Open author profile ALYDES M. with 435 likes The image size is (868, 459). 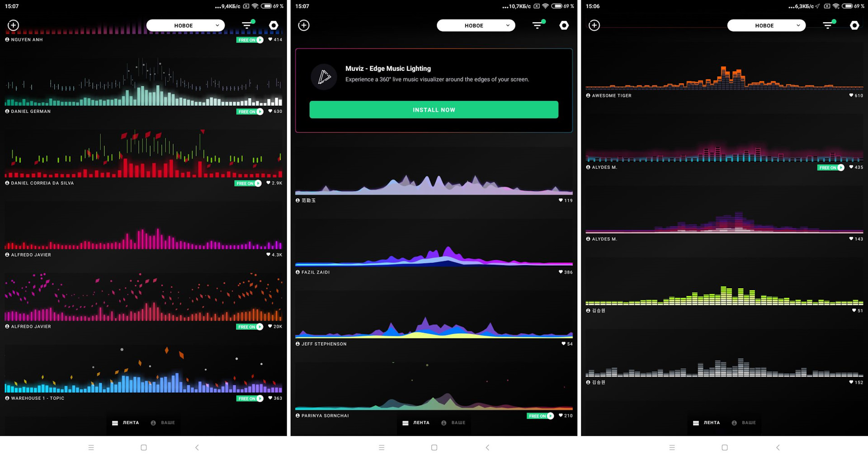tap(601, 167)
